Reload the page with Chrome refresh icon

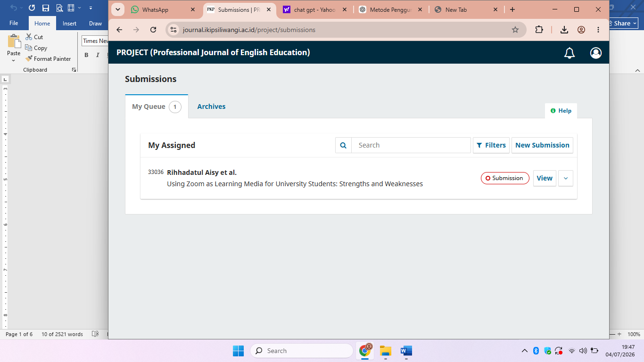153,30
